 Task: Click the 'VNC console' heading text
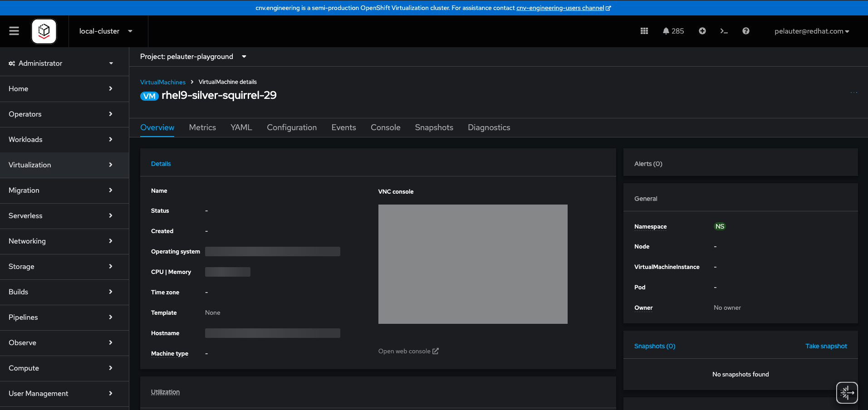coord(396,192)
